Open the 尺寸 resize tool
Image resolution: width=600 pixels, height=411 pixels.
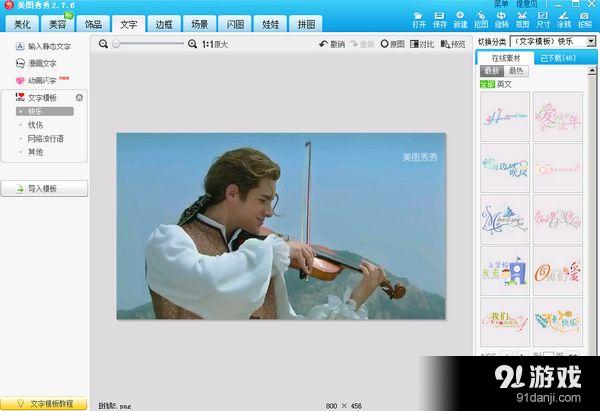[543, 20]
